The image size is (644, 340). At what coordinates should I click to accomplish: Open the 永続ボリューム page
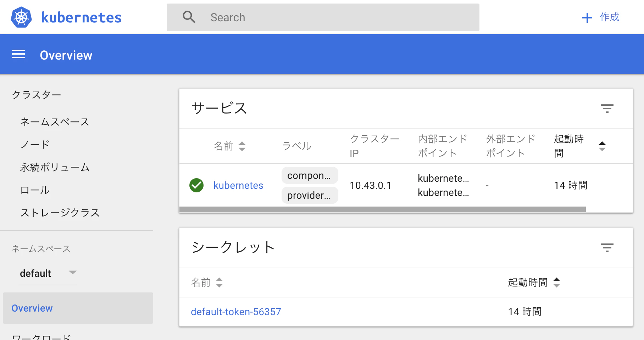(x=55, y=167)
